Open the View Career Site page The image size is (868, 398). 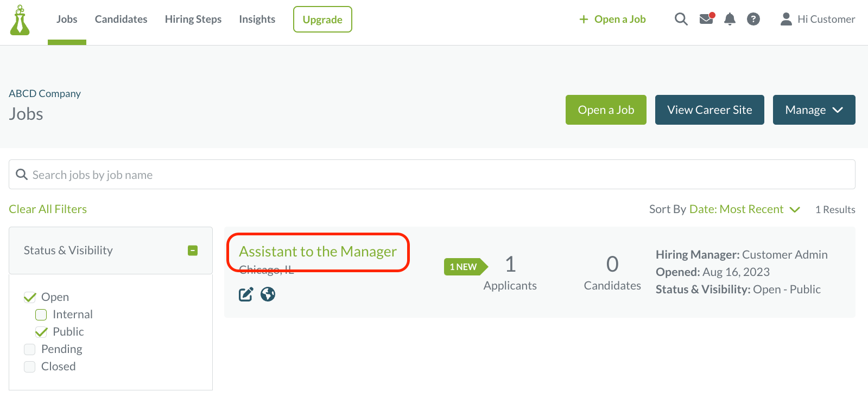(709, 110)
